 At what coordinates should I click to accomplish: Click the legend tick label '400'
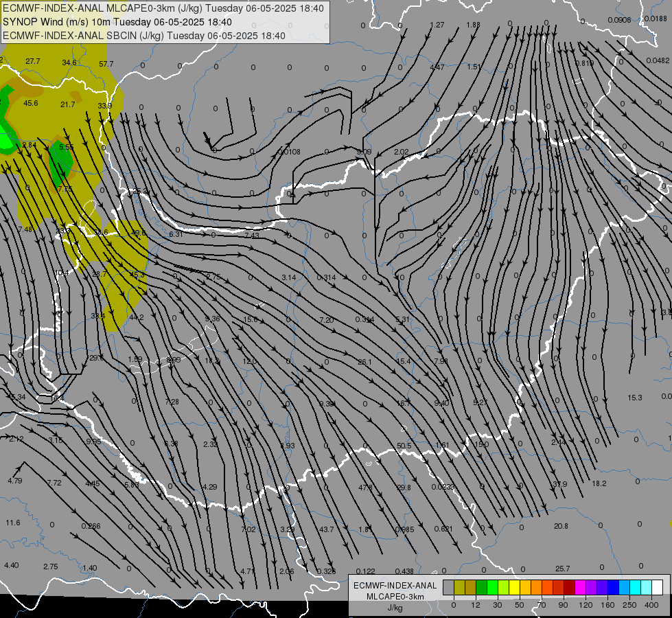pyautogui.click(x=651, y=605)
